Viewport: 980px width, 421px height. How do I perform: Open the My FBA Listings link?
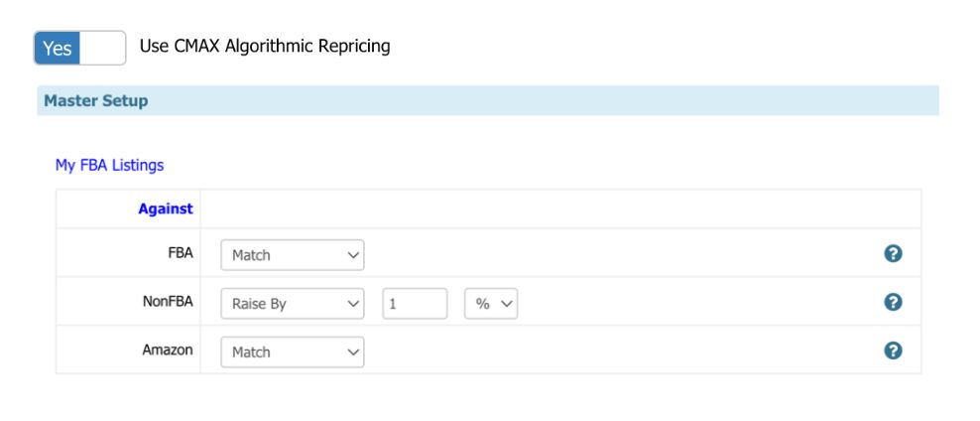(x=109, y=165)
